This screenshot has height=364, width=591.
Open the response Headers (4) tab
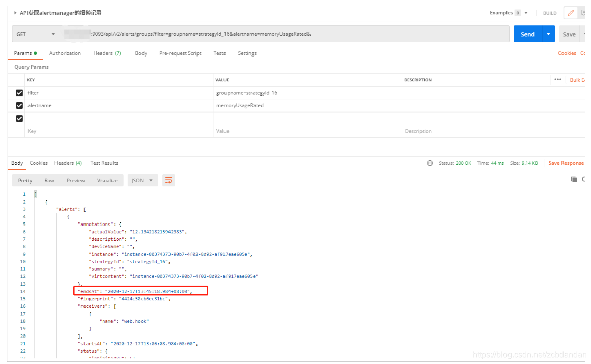[x=68, y=163]
